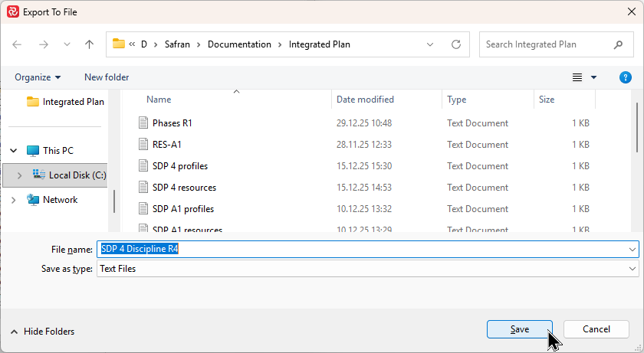The image size is (644, 353).
Task: Go forward with the right arrow
Action: coord(44,44)
